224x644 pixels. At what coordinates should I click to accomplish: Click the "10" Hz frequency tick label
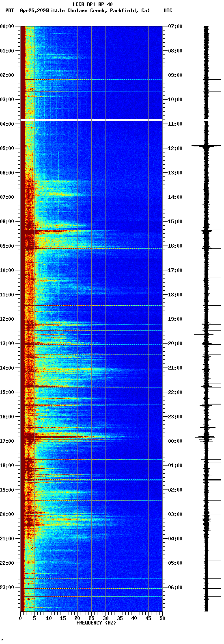click(x=49, y=618)
